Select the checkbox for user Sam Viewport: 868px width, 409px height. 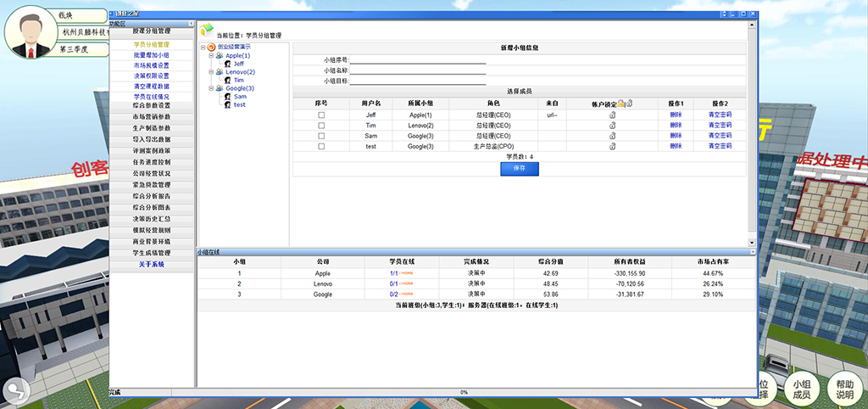coord(321,136)
